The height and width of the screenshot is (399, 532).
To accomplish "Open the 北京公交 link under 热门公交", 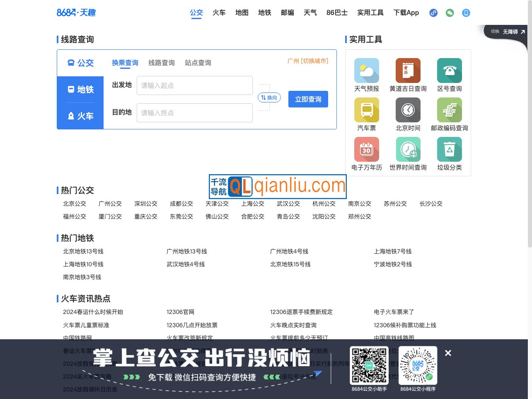I will coord(75,204).
